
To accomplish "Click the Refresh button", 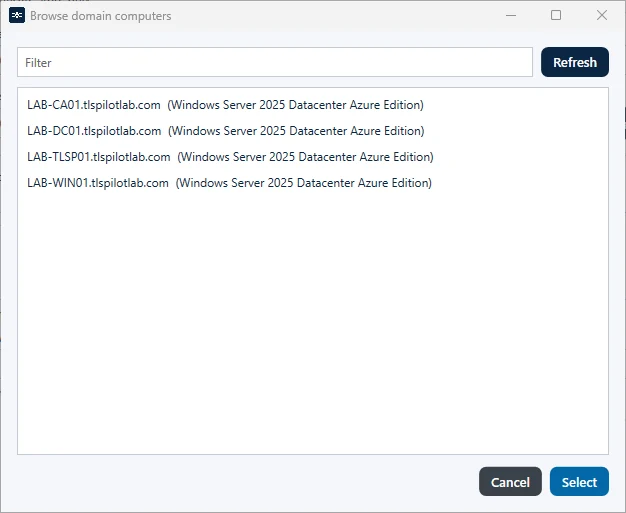I will point(575,62).
